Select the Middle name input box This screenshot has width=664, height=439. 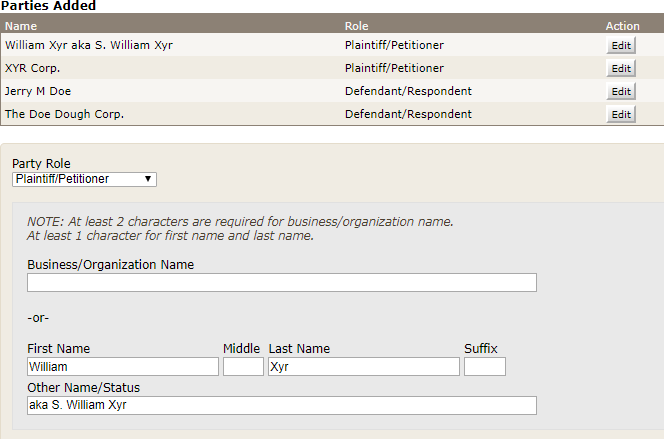(243, 367)
